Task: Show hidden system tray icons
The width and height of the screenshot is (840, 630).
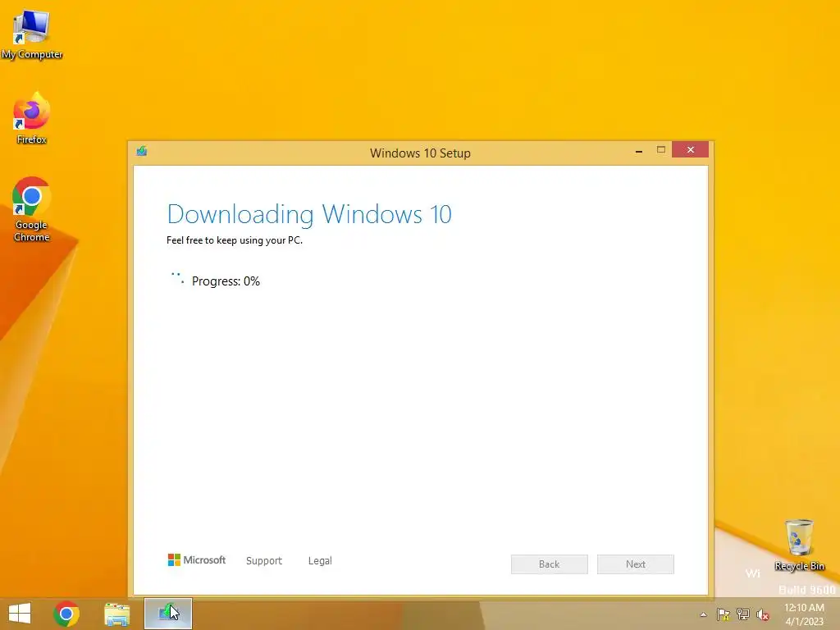Action: pyautogui.click(x=703, y=614)
